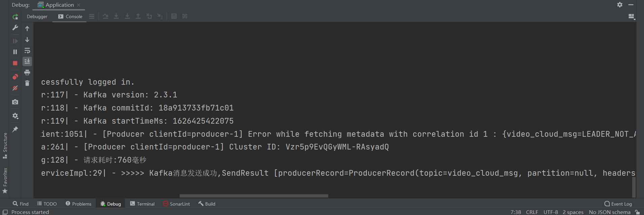Open the No JSON schema selector
The width and height of the screenshot is (644, 215).
click(x=609, y=212)
